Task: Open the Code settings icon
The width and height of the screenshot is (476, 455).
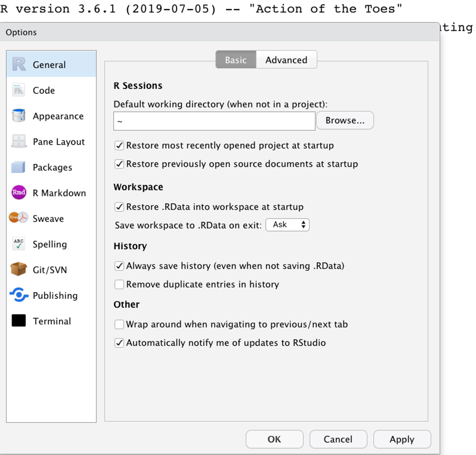Action: click(19, 90)
